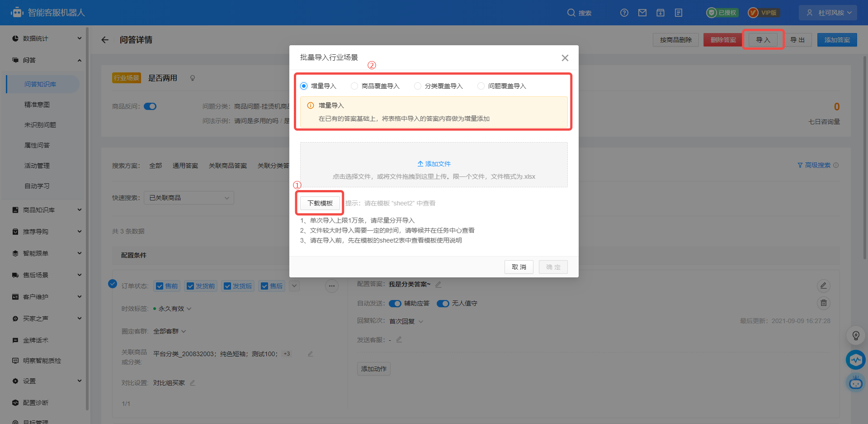Uncheck the 发货后 checkbox
The height and width of the screenshot is (424, 868).
(227, 286)
